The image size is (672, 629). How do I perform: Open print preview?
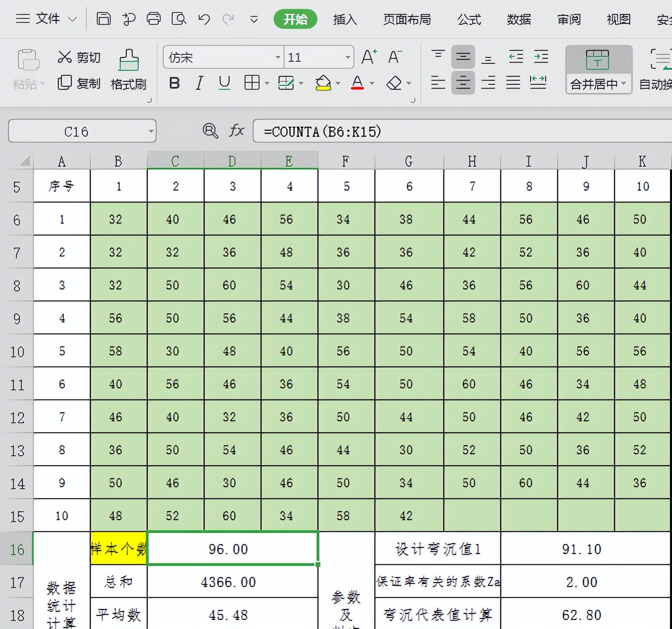click(x=179, y=19)
